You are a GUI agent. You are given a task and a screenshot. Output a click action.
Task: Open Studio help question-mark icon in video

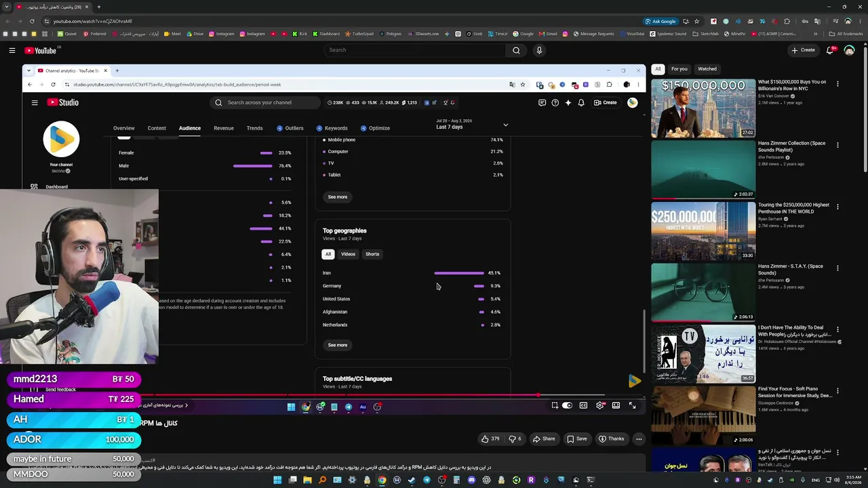(x=555, y=102)
